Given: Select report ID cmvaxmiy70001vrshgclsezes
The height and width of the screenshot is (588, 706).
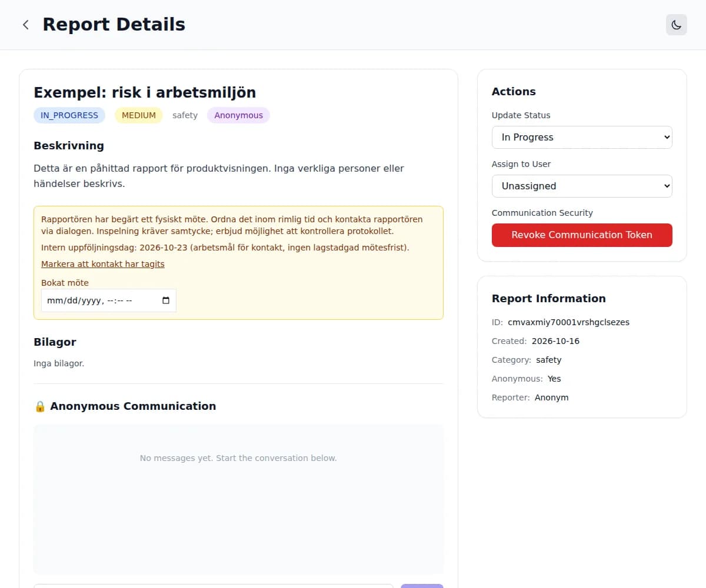Looking at the screenshot, I should coord(568,322).
